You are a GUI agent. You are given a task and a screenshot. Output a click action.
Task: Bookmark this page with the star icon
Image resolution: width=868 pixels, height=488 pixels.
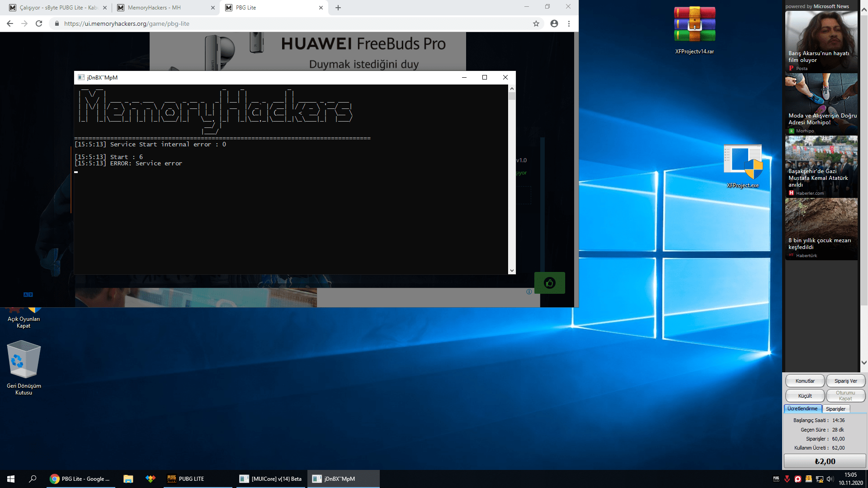pos(536,23)
